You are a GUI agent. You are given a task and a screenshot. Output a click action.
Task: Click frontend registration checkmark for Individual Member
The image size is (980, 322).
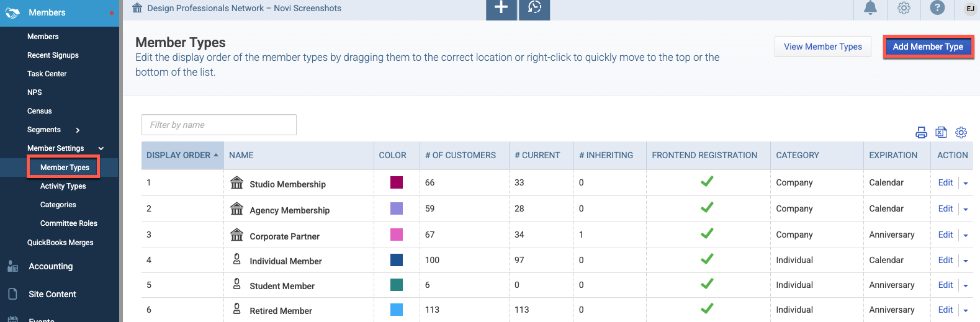coord(707,259)
